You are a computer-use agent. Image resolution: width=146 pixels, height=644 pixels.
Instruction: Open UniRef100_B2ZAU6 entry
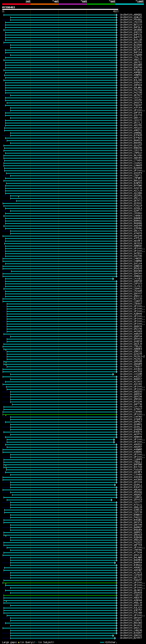coord(131,45)
